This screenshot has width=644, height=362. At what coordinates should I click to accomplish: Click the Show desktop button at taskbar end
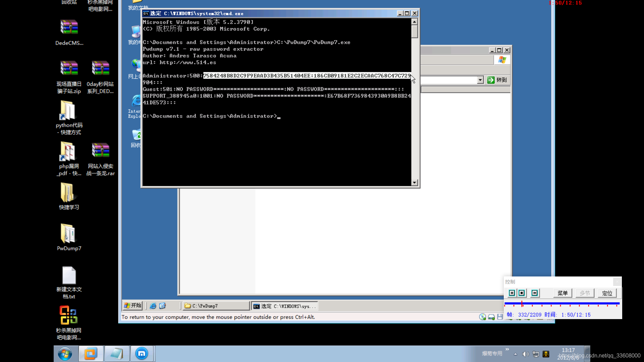(x=587, y=354)
